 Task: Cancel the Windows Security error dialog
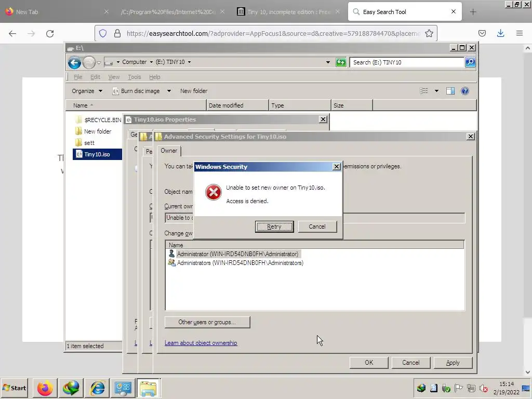[317, 227]
